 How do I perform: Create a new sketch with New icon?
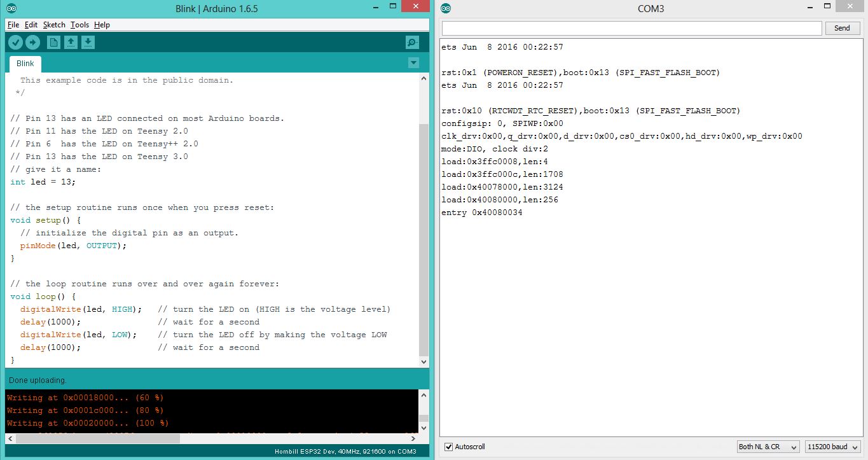coord(54,43)
